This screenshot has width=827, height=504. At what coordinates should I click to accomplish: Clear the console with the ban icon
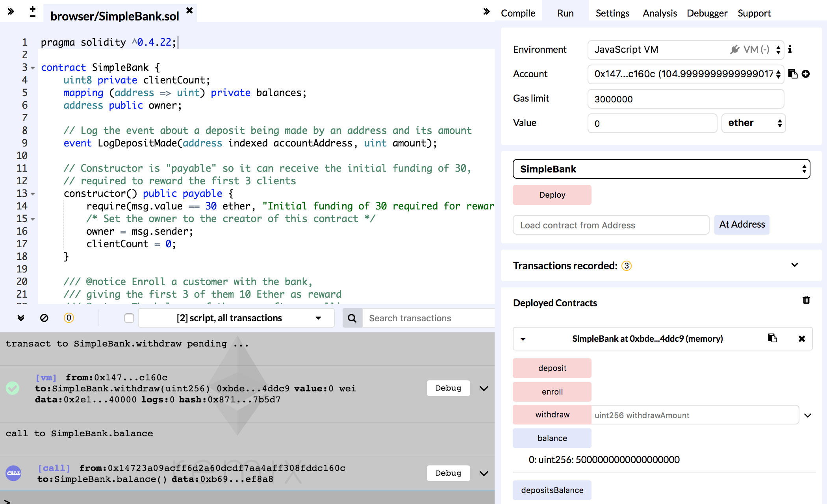pyautogui.click(x=44, y=318)
